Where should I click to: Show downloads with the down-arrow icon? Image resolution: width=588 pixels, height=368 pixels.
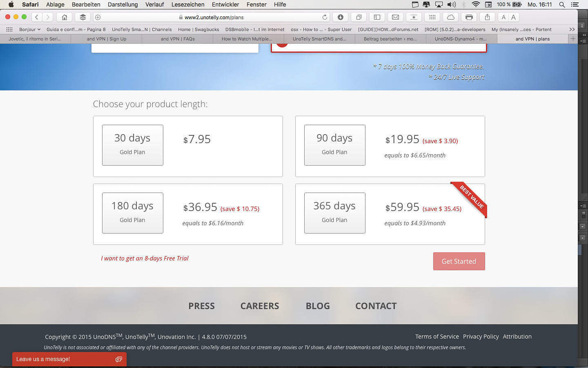pyautogui.click(x=340, y=17)
